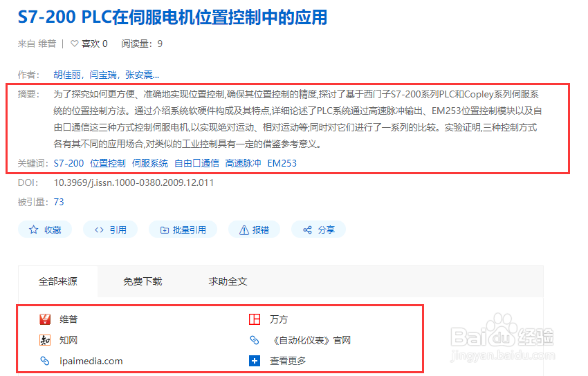The height and width of the screenshot is (376, 588).
Task: Click keyword 位置控制
Action: (108, 163)
